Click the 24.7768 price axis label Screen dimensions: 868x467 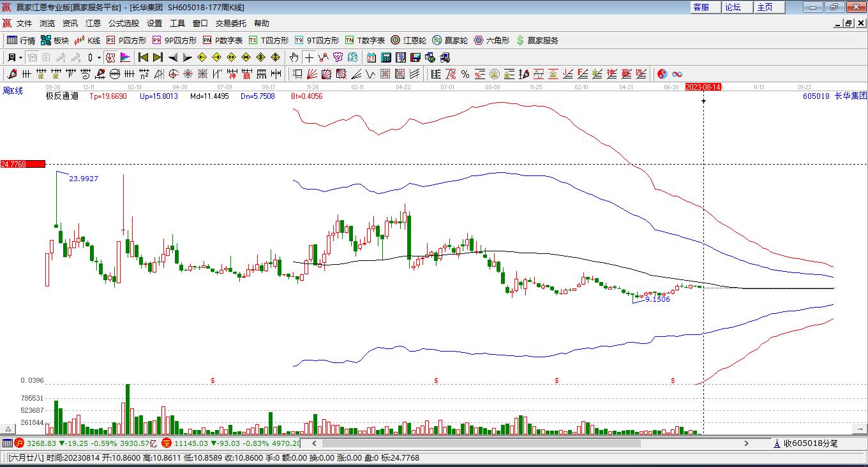pos(22,164)
